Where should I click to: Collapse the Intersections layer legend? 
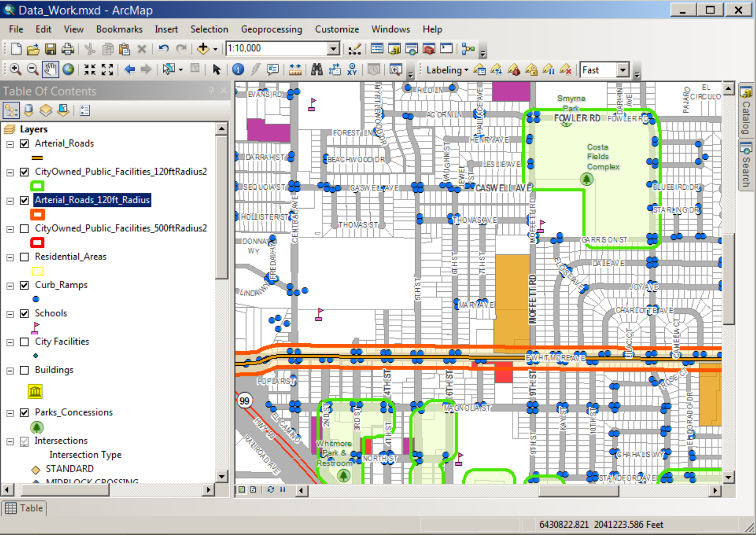pyautogui.click(x=9, y=441)
